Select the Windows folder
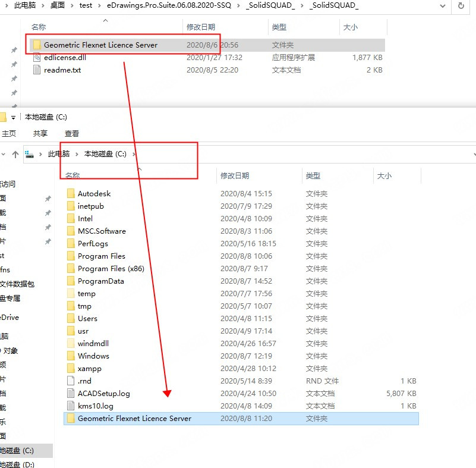476x468 pixels. (242, 356)
